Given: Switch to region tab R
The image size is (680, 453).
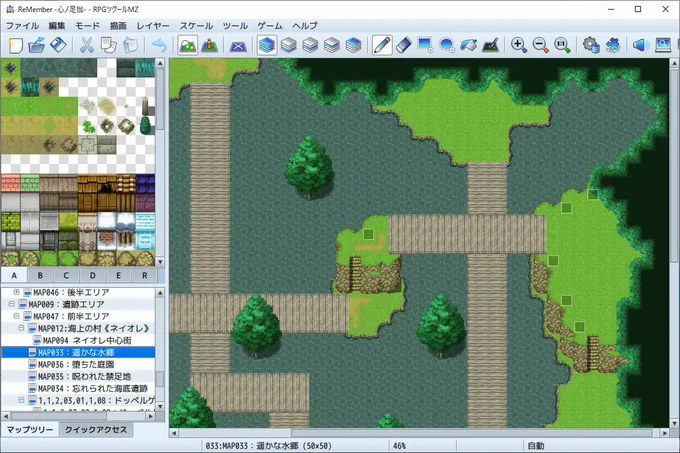Looking at the screenshot, I should click(144, 275).
